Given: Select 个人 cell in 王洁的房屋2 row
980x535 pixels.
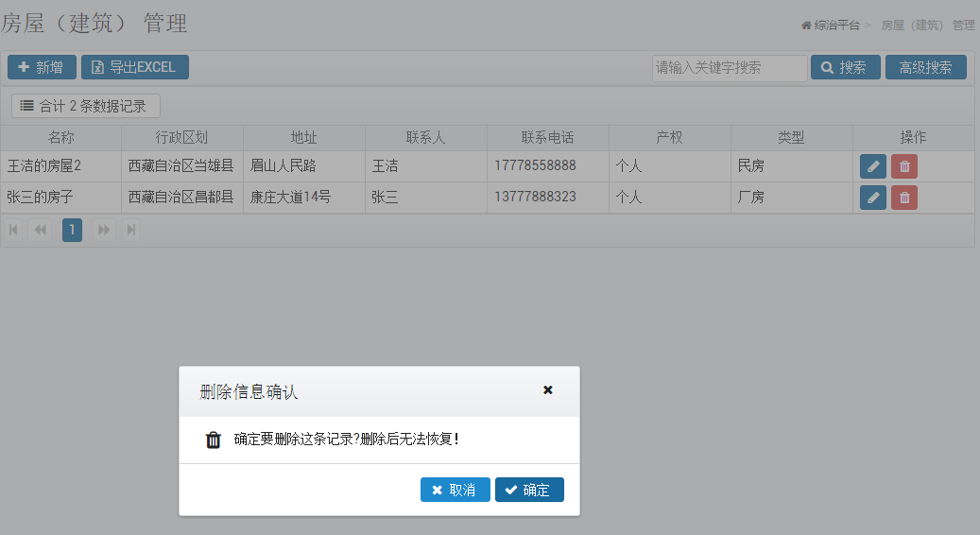Looking at the screenshot, I should point(669,166).
